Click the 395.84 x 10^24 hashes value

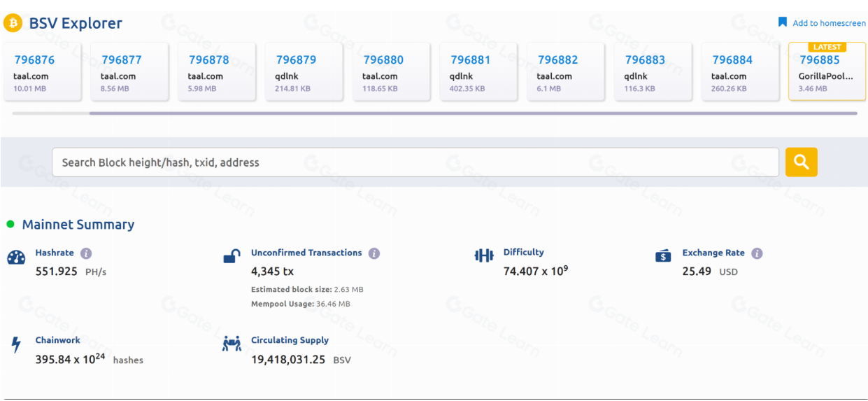[89, 359]
